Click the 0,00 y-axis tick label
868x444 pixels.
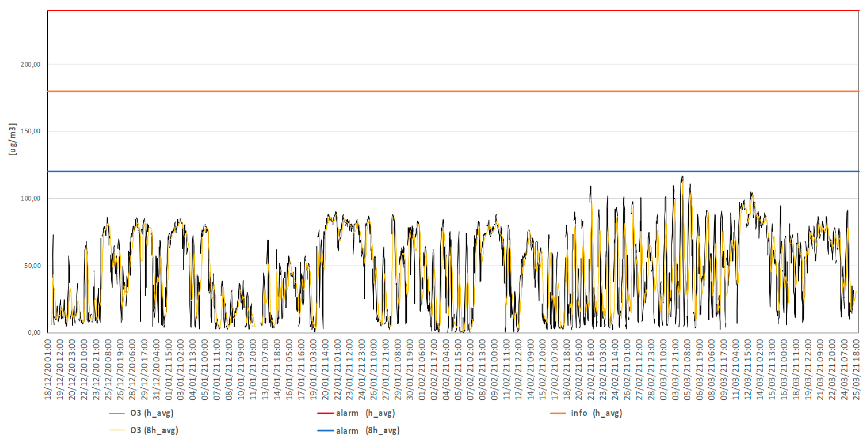pyautogui.click(x=34, y=333)
